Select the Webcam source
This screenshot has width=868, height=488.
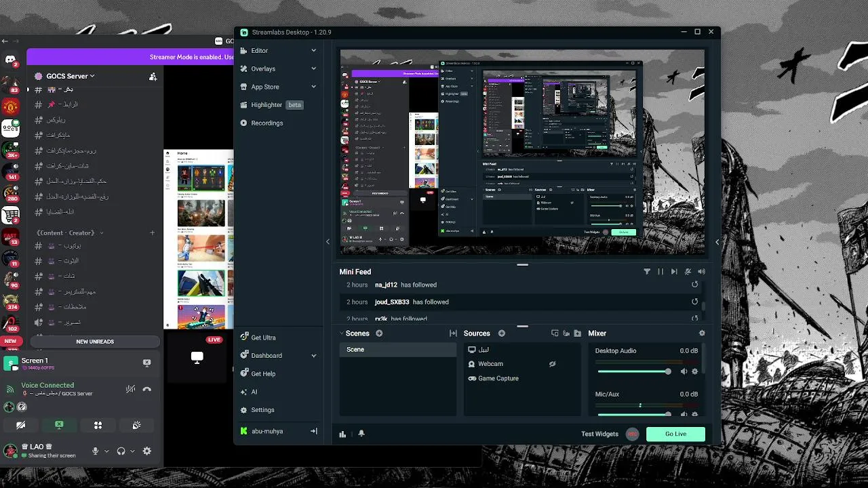tap(490, 364)
